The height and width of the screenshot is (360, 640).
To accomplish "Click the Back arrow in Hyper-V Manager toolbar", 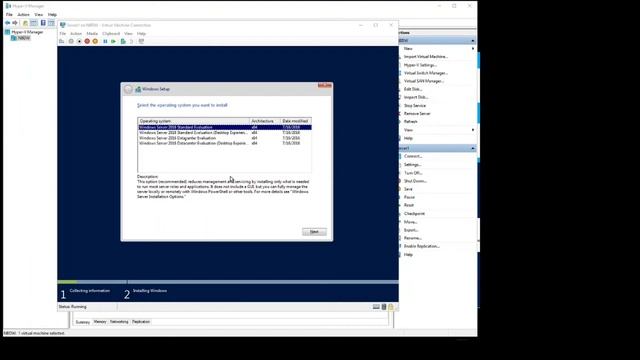I will [7, 23].
